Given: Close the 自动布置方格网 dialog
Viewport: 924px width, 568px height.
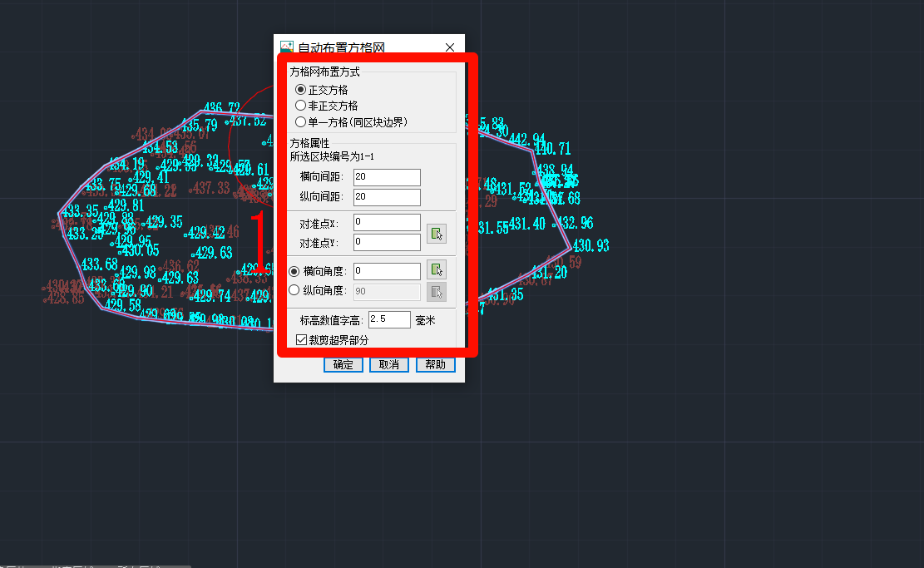Looking at the screenshot, I should tap(450, 47).
